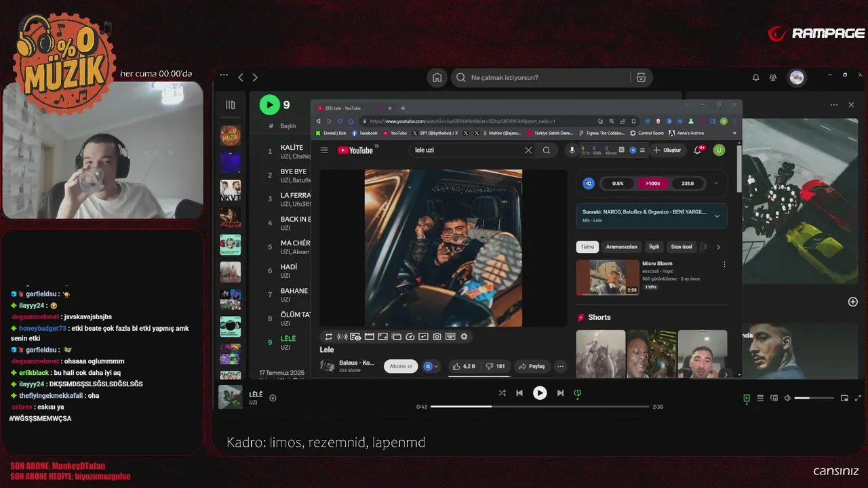
Task: Click the green play button above the track list
Action: pos(269,104)
